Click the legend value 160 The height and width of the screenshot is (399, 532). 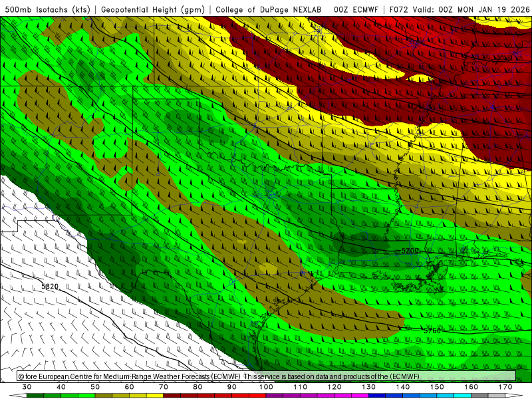pos(471,387)
